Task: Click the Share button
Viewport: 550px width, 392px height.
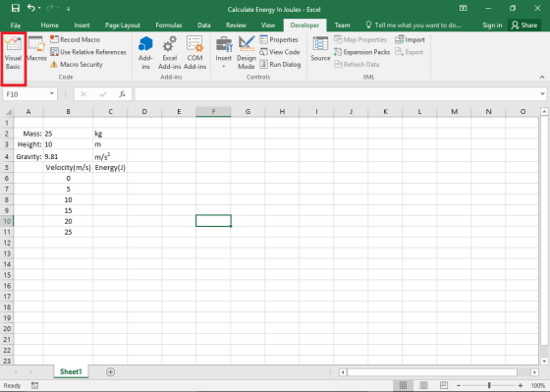Action: 524,26
